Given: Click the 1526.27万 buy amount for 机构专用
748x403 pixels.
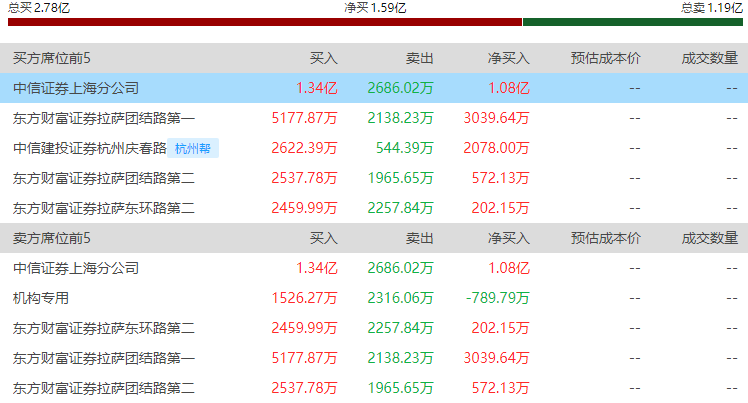Looking at the screenshot, I should 304,298.
